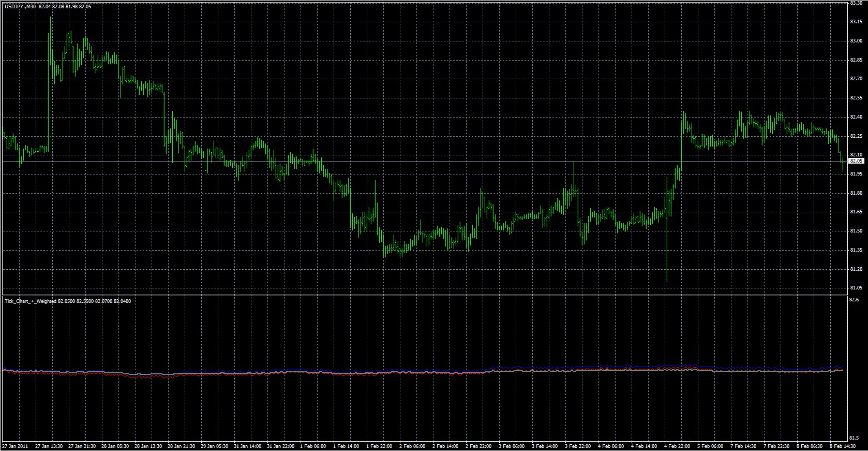This screenshot has width=868, height=451.
Task: Select the 7 Feb 14:30 time marker
Action: pos(744,446)
